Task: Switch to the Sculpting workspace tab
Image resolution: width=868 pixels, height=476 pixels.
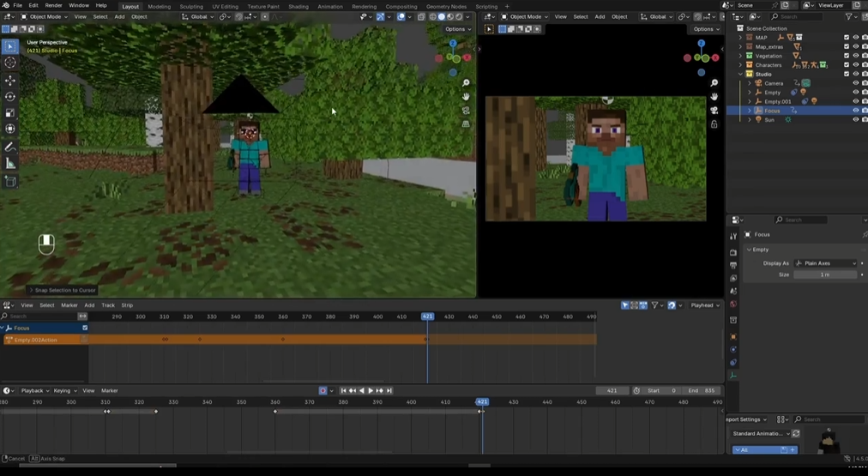Action: pyautogui.click(x=191, y=6)
